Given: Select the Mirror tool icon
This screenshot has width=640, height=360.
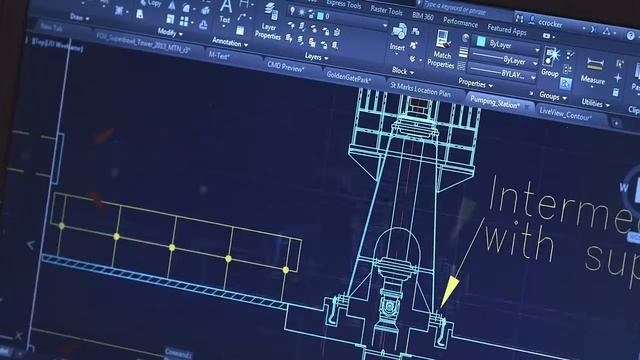Looking at the screenshot, I should click(172, 5).
